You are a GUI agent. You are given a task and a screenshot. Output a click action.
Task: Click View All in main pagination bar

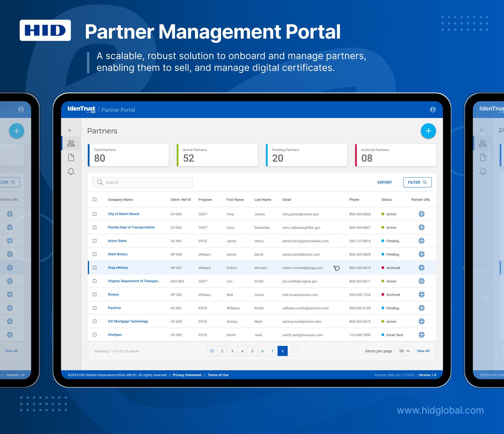pos(423,351)
